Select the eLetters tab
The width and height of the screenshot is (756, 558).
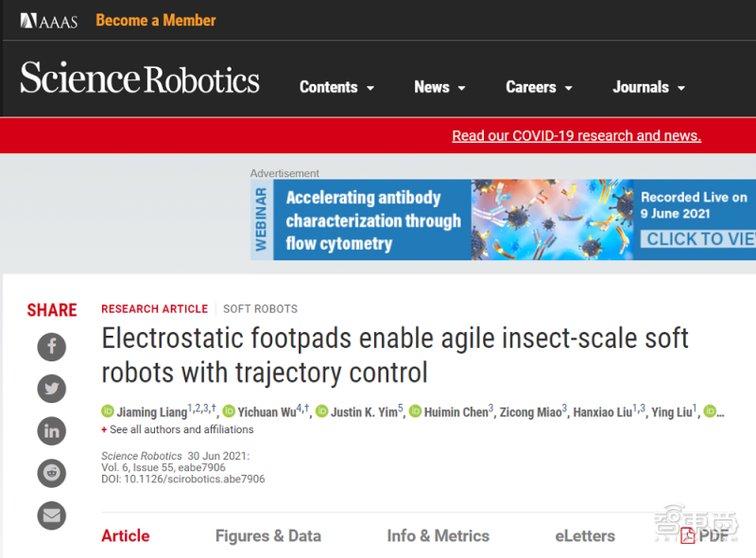click(x=585, y=536)
